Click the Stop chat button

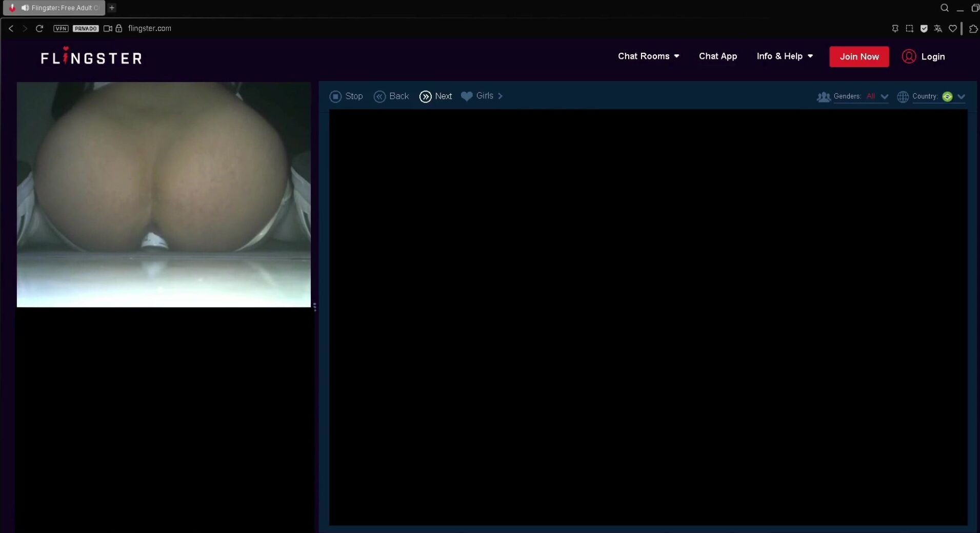[346, 96]
